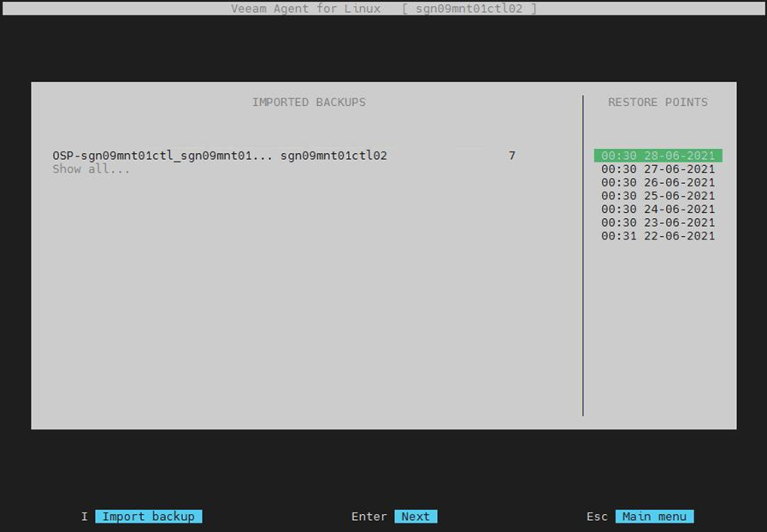Choose restore point dated 26-06-2021

658,182
